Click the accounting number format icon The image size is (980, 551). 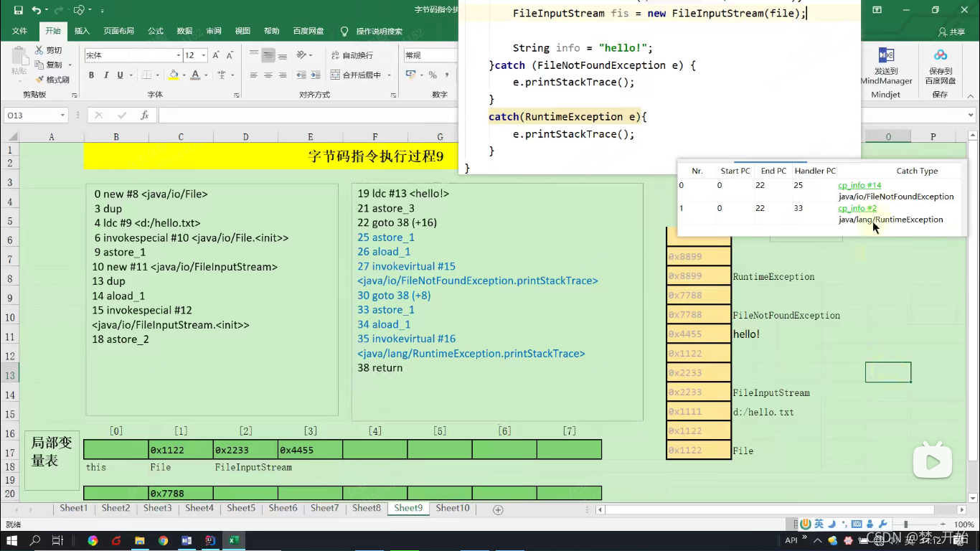click(411, 75)
